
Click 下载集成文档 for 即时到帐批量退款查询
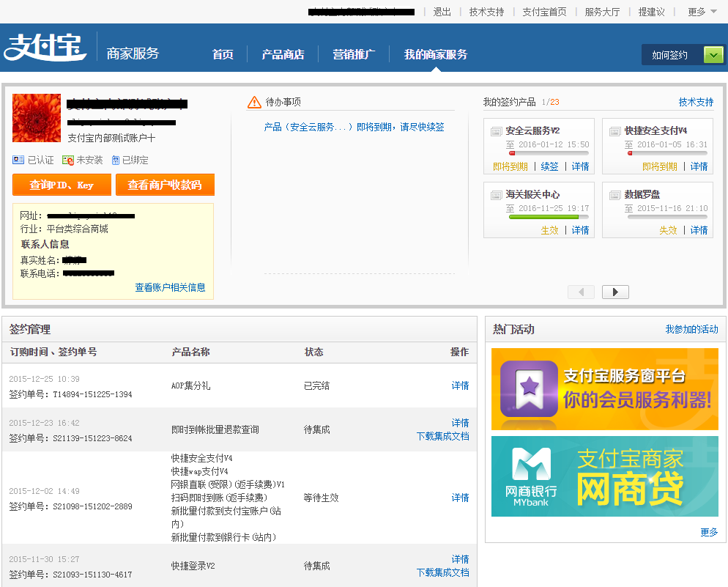(x=442, y=436)
